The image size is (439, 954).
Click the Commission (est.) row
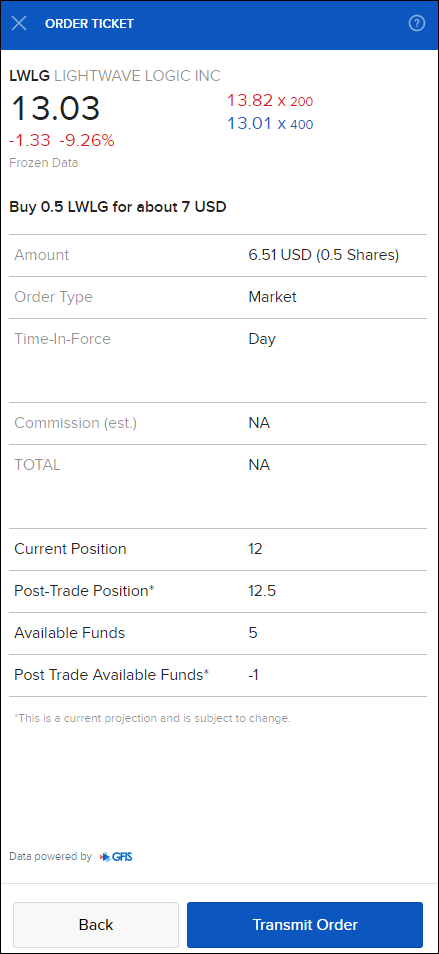pyautogui.click(x=218, y=423)
